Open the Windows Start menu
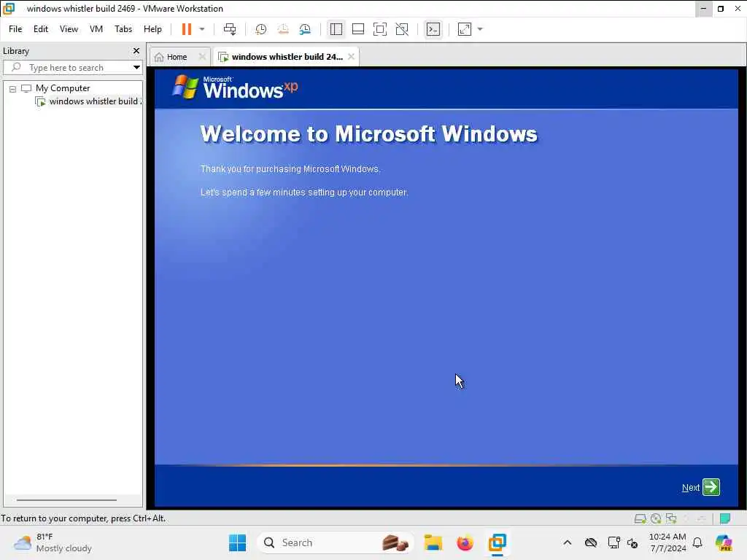The height and width of the screenshot is (560, 747). (237, 542)
